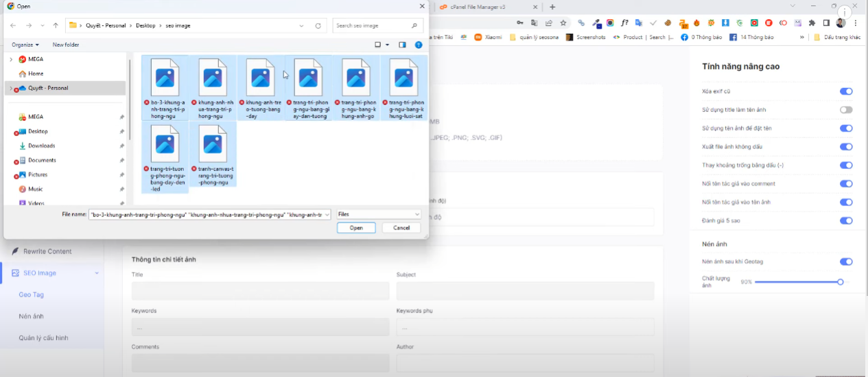Toggle Nén ảnh sau khi Geotag
Screen dimensions: 868x377
(x=846, y=262)
